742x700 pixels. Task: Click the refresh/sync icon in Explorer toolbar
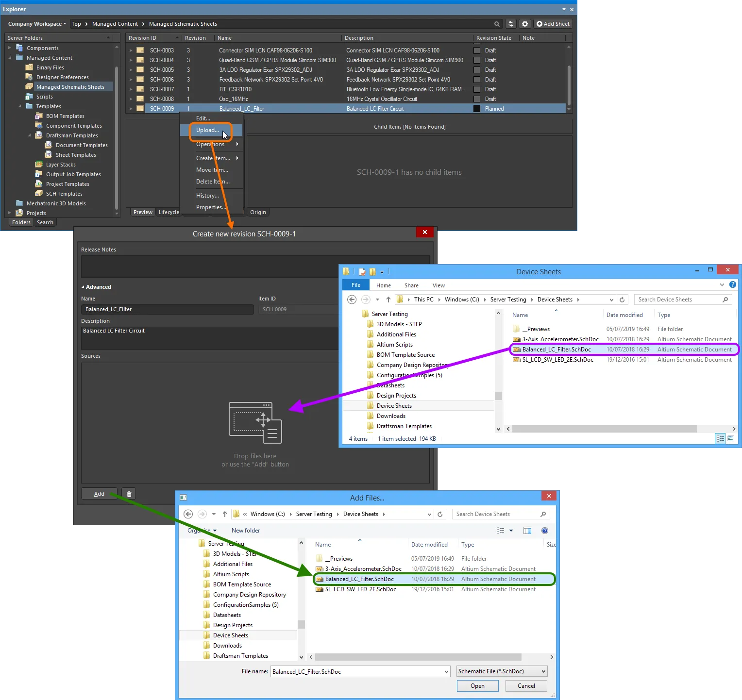click(511, 24)
